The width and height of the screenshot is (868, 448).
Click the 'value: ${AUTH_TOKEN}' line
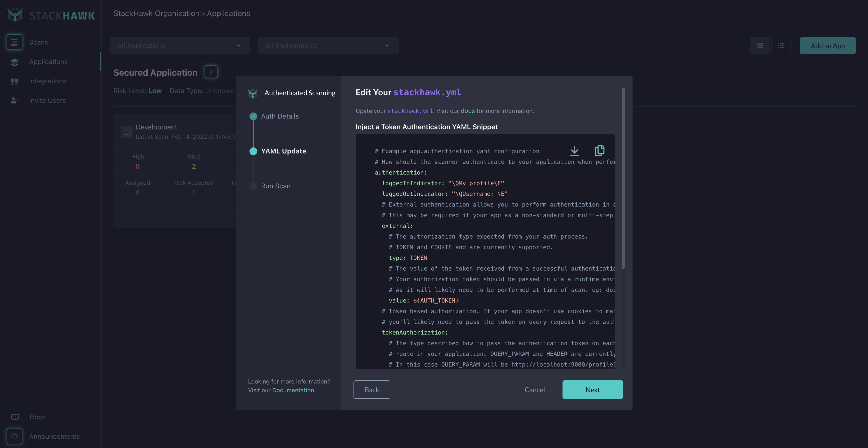424,300
